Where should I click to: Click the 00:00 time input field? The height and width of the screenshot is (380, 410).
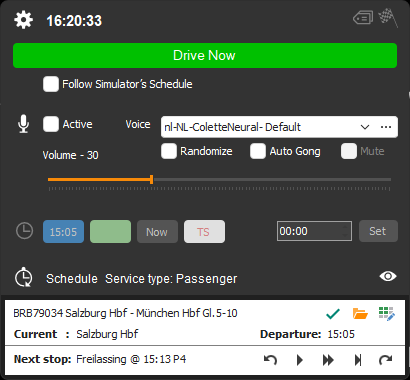pos(314,231)
